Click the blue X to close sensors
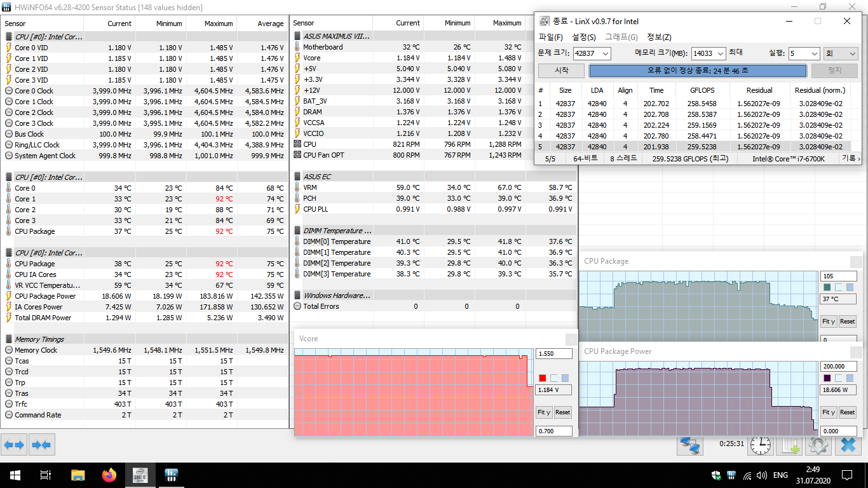 [848, 445]
